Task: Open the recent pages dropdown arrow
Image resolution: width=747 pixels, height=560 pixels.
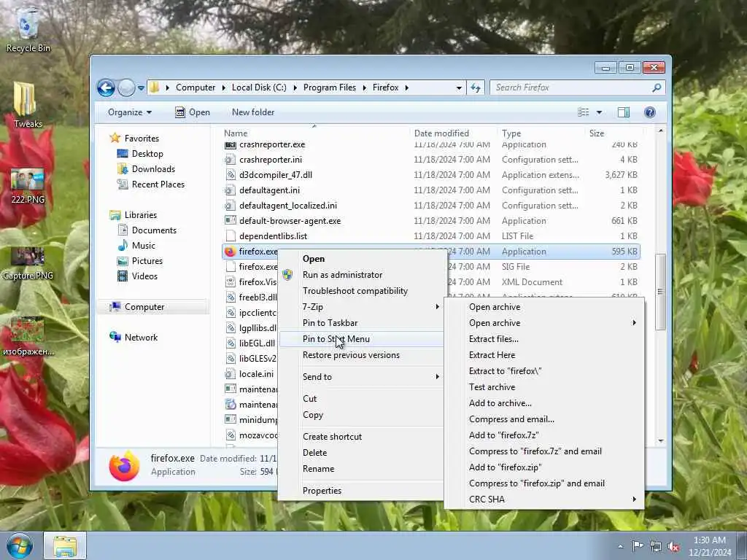Action: [x=141, y=88]
